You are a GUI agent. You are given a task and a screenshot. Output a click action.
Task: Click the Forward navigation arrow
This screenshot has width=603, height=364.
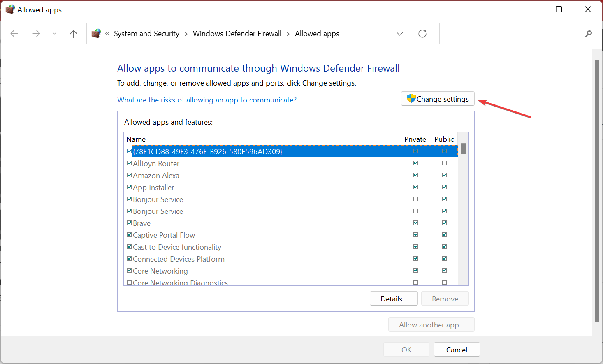tap(36, 34)
